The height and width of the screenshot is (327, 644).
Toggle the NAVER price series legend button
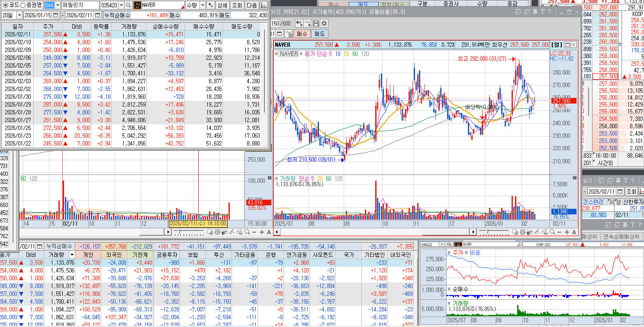[288, 54]
